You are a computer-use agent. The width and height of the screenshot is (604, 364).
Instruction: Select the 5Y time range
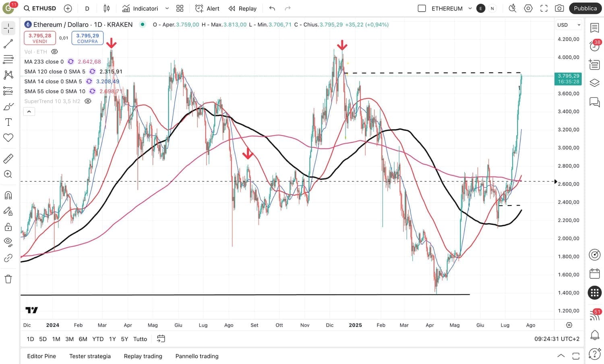(125, 339)
